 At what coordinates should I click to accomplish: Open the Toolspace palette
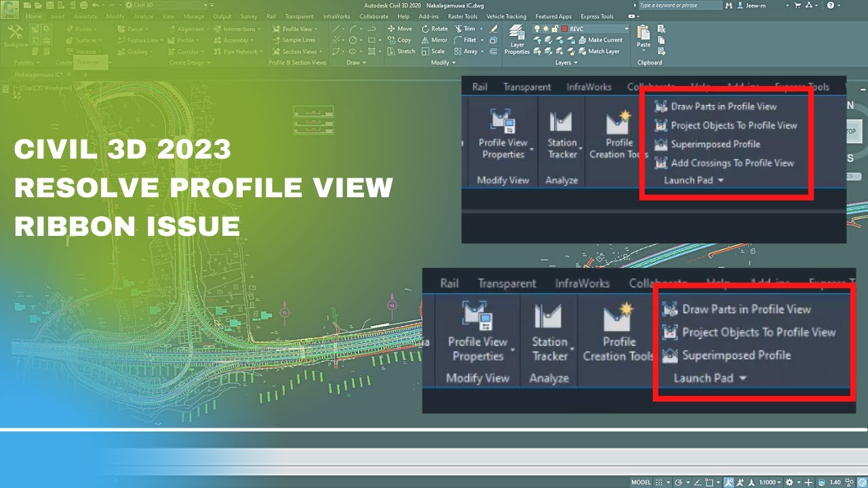click(15, 35)
